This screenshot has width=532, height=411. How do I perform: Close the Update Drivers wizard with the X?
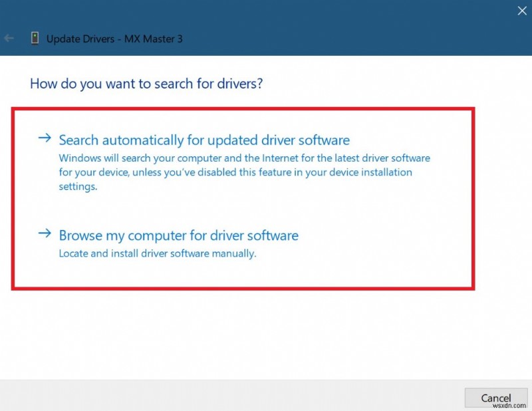tap(523, 11)
